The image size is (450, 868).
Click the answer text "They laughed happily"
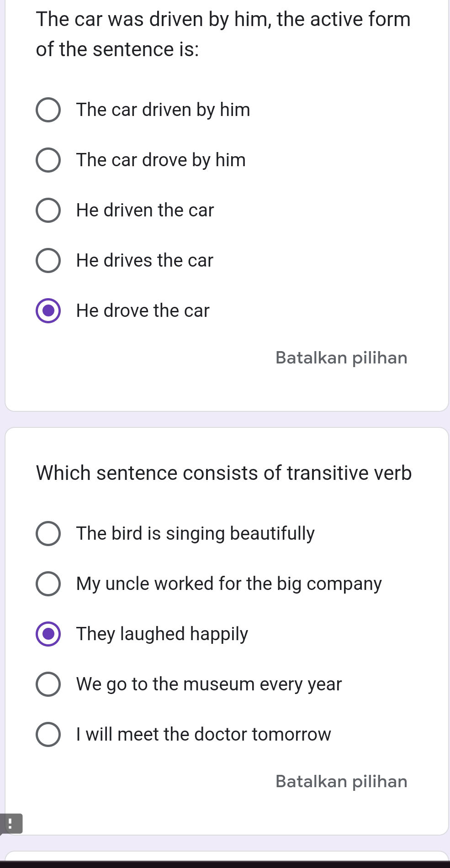tap(162, 634)
